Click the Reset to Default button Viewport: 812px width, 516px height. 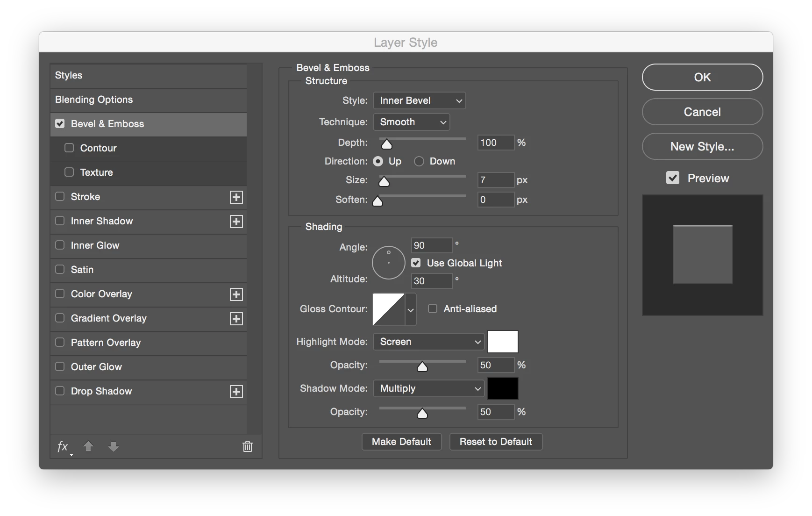pyautogui.click(x=496, y=442)
